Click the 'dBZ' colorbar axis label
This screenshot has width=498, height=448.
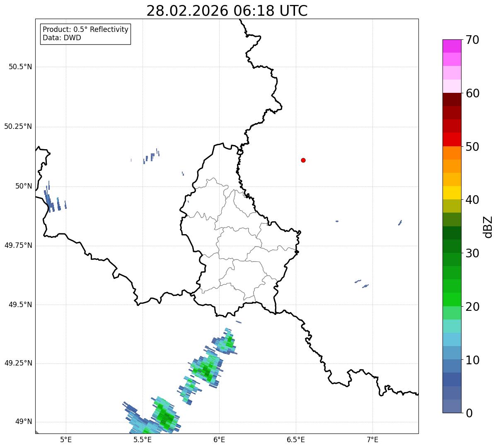(x=488, y=226)
